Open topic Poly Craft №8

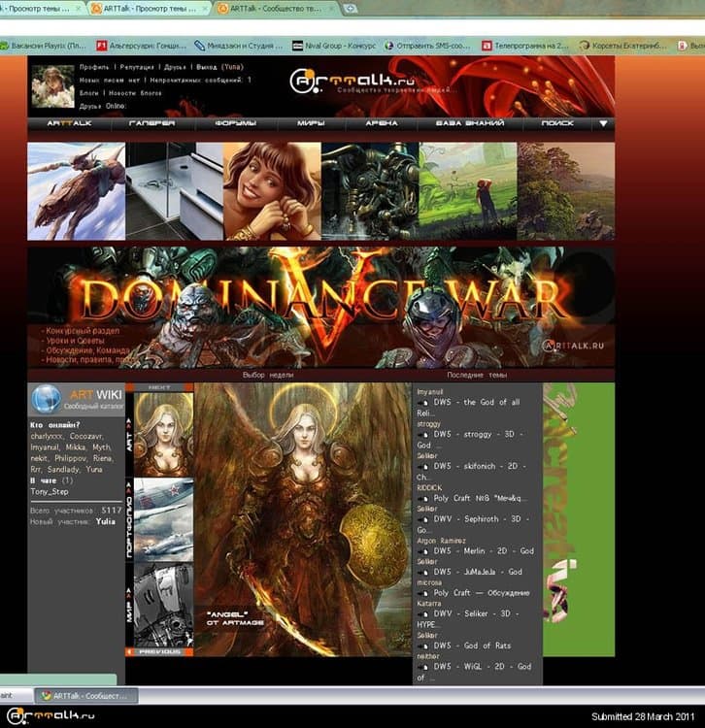(481, 498)
